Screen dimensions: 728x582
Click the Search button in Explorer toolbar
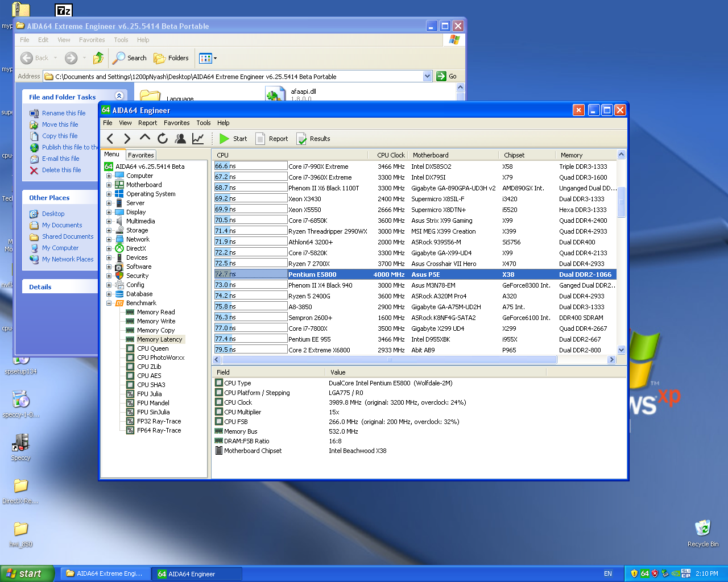click(130, 58)
